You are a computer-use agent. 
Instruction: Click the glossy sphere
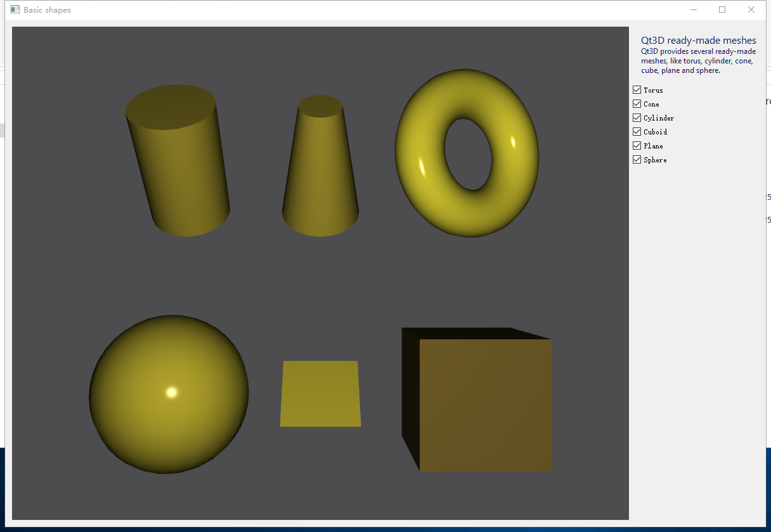tap(169, 394)
